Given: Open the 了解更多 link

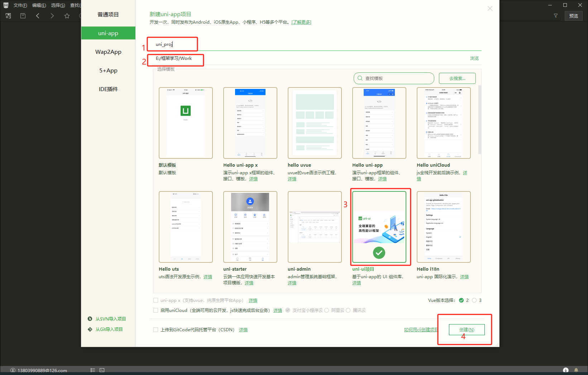Looking at the screenshot, I should tap(301, 22).
